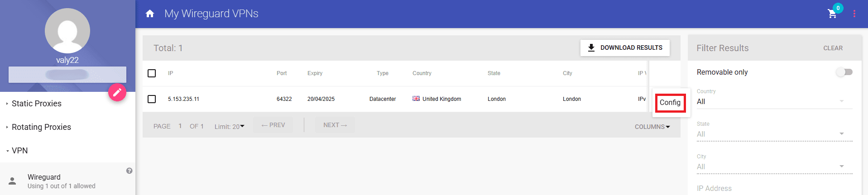Open the three-dot options menu

click(854, 14)
